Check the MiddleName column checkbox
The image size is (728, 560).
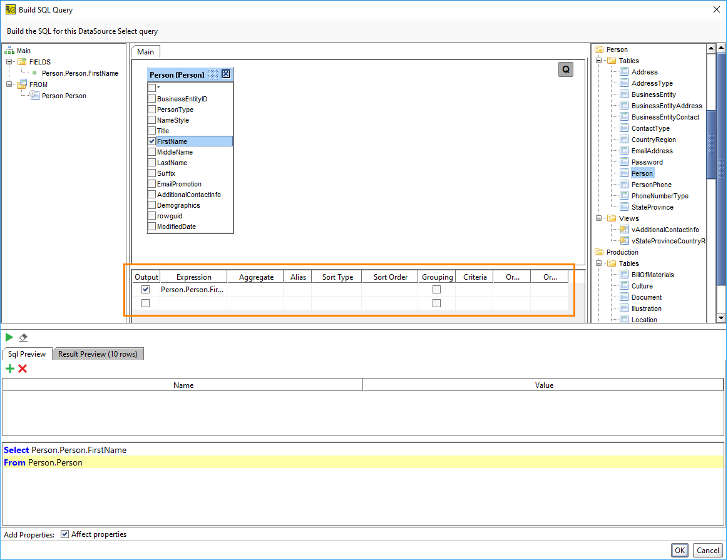point(152,151)
